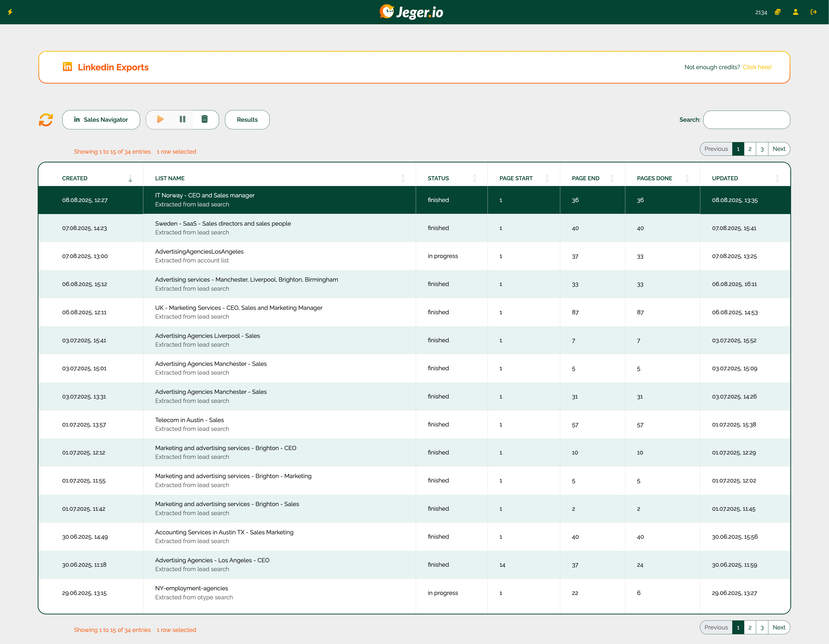Viewport: 829px width, 644px height.
Task: Go to page 2 in the top pagination
Action: 750,149
